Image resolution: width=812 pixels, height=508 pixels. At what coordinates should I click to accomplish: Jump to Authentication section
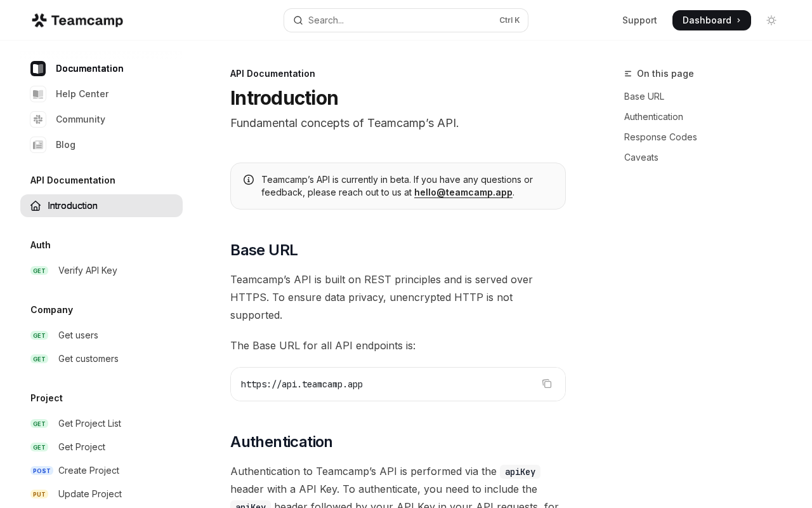(653, 117)
